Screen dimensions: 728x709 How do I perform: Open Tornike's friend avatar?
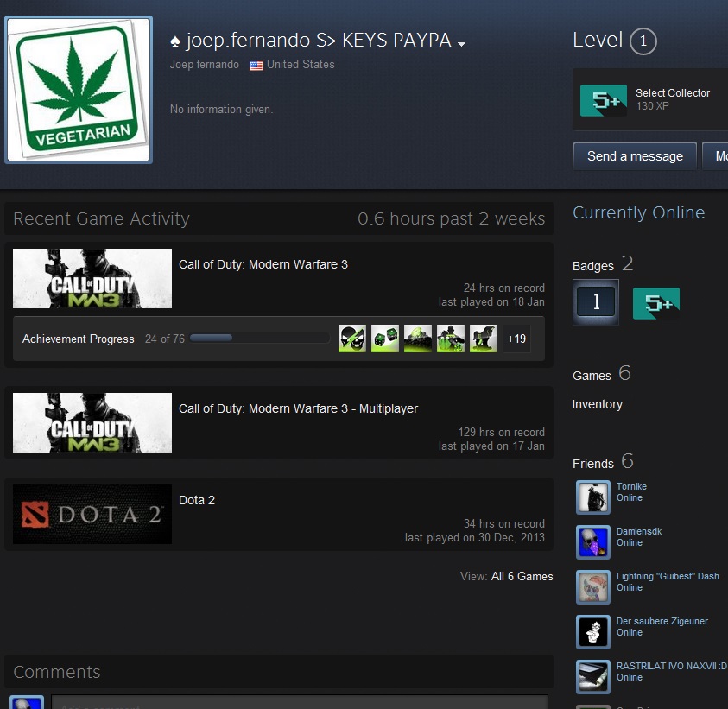click(592, 497)
